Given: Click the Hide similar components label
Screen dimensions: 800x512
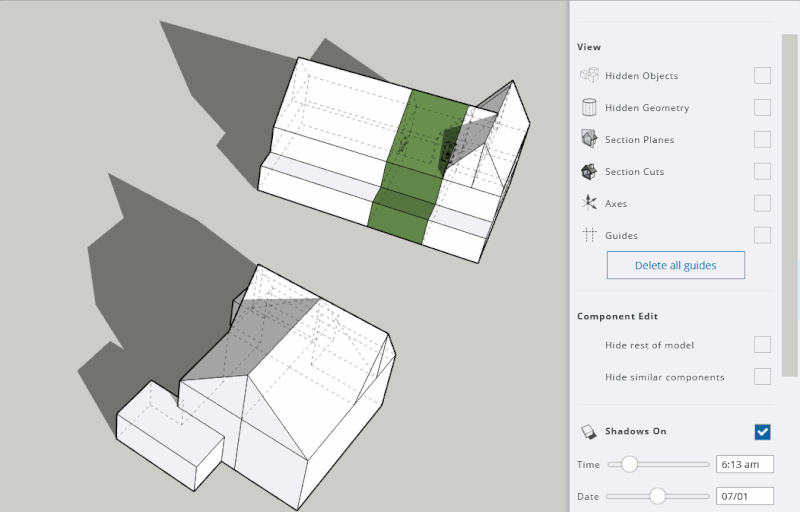Looking at the screenshot, I should coord(665,377).
